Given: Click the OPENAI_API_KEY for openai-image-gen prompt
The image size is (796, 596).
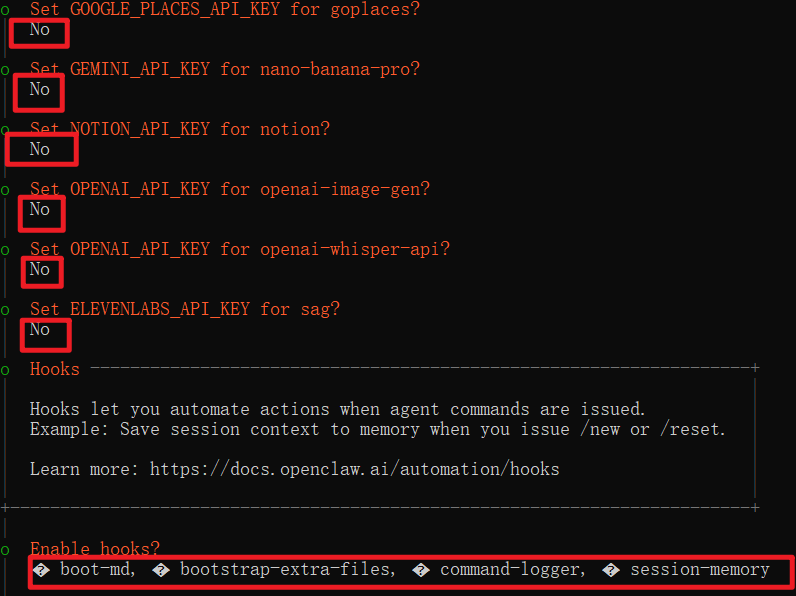Looking at the screenshot, I should coord(229,189).
